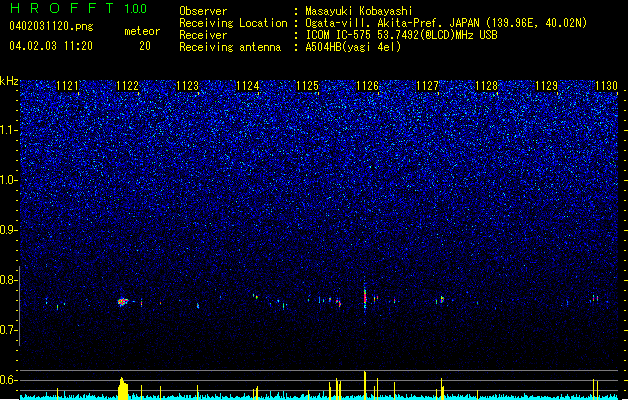Click the filename 0402031120.png
629x400 pixels.
(51, 26)
